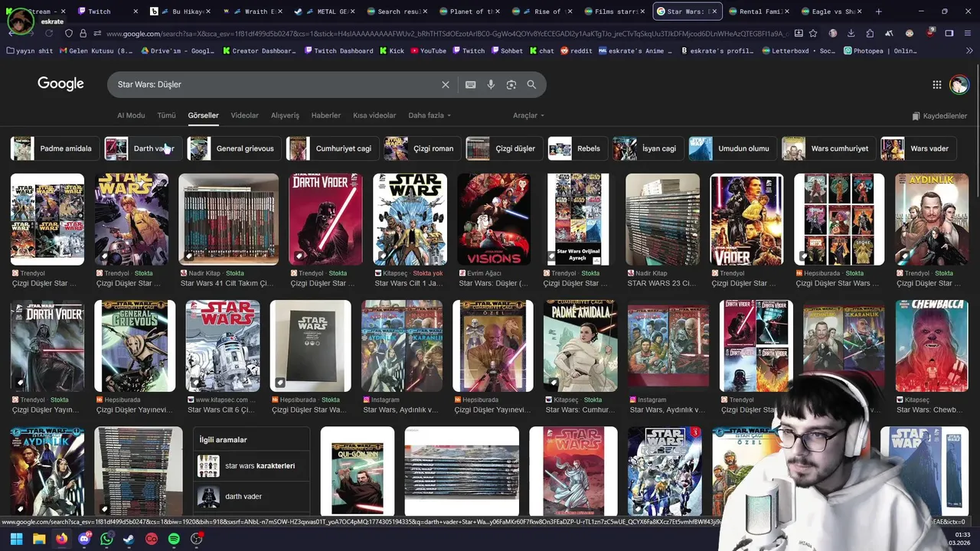980x551 pixels.
Task: Open the Google account profile picture
Action: (x=959, y=85)
